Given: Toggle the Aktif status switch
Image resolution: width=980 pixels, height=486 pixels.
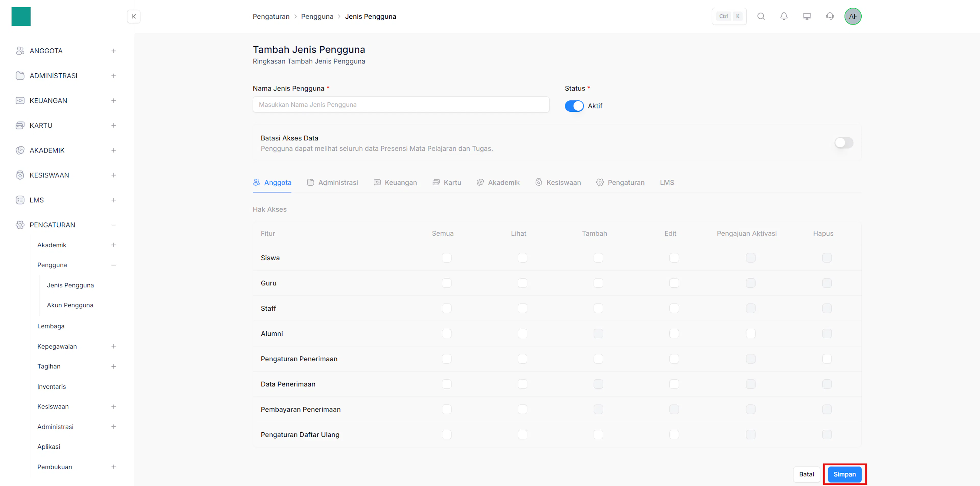Looking at the screenshot, I should pyautogui.click(x=574, y=106).
